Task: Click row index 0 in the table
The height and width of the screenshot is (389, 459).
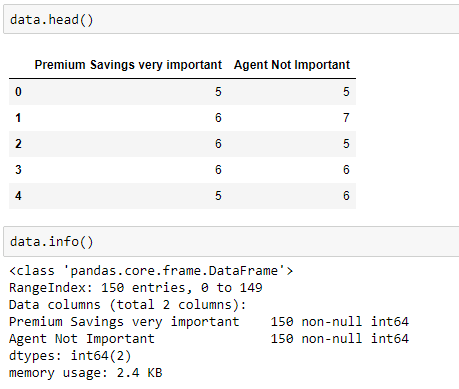Action: click(x=18, y=92)
